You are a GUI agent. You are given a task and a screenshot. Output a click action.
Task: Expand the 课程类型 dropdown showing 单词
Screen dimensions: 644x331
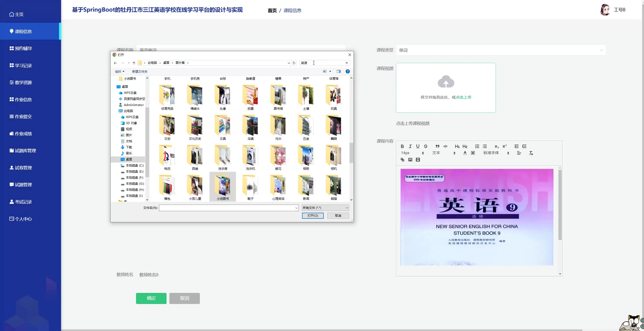501,50
